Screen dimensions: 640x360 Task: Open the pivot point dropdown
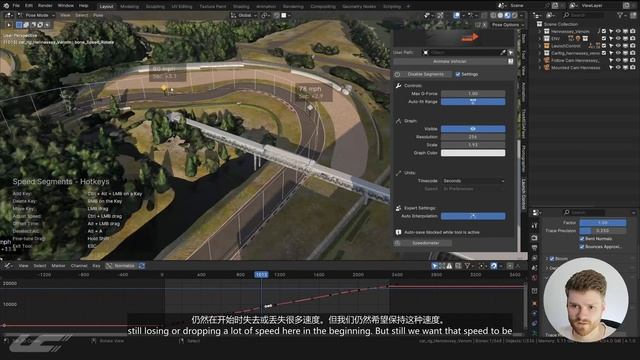[265, 15]
